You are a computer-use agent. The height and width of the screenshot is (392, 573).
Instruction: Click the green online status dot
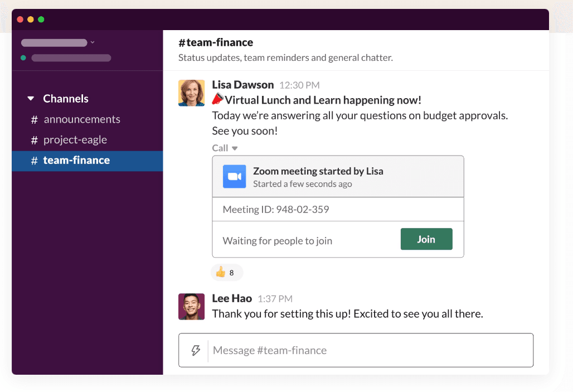[x=23, y=57]
